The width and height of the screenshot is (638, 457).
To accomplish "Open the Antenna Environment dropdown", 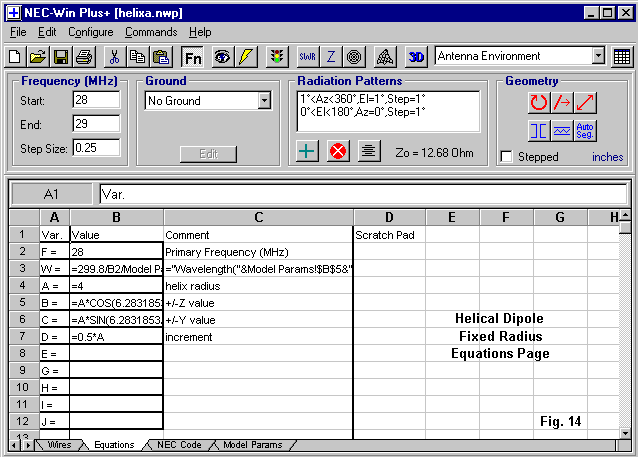I will point(596,56).
